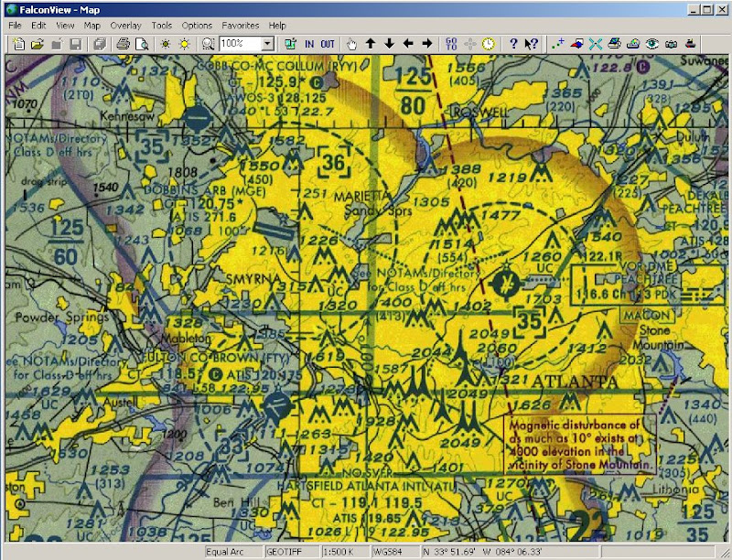The width and height of the screenshot is (732, 560).
Task: Toggle the ship overlay icon
Action: (x=691, y=44)
